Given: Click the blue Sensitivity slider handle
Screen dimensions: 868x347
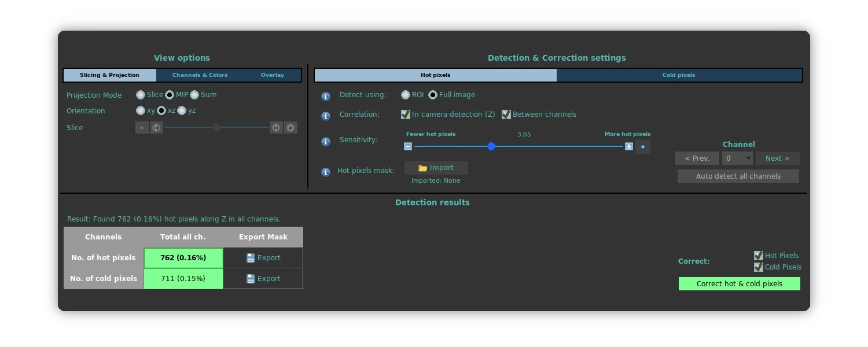Looking at the screenshot, I should click(491, 147).
